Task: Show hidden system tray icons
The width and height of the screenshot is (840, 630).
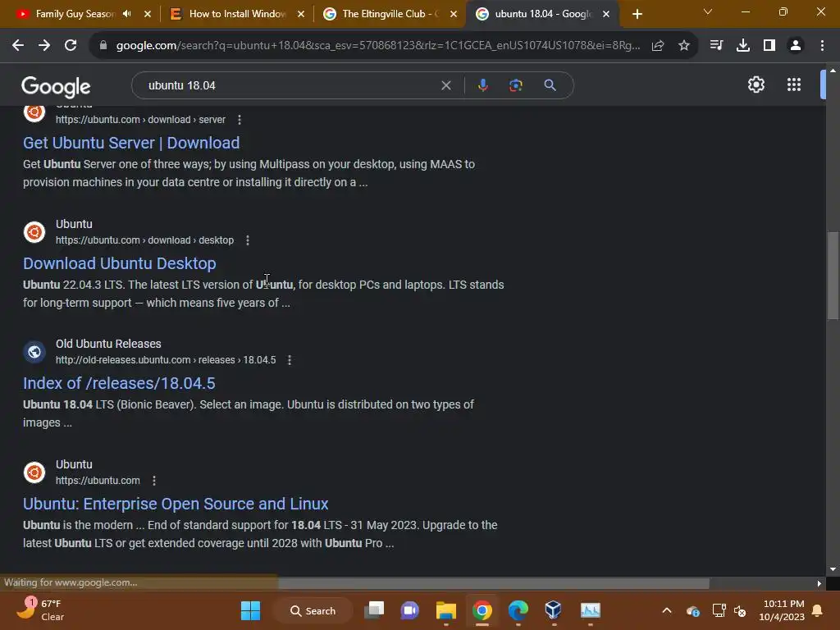Action: [666, 610]
